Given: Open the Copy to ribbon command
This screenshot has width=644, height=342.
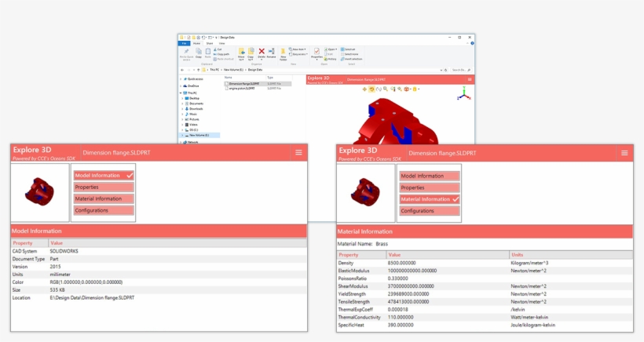Looking at the screenshot, I should [x=251, y=54].
